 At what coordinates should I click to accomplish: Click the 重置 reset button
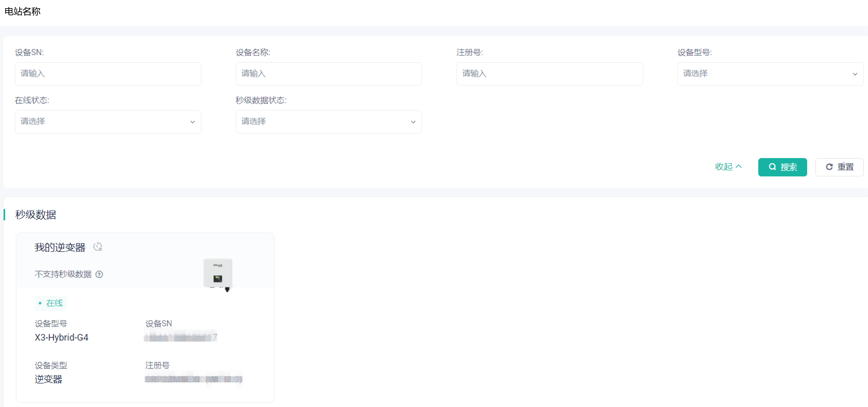pyautogui.click(x=839, y=167)
